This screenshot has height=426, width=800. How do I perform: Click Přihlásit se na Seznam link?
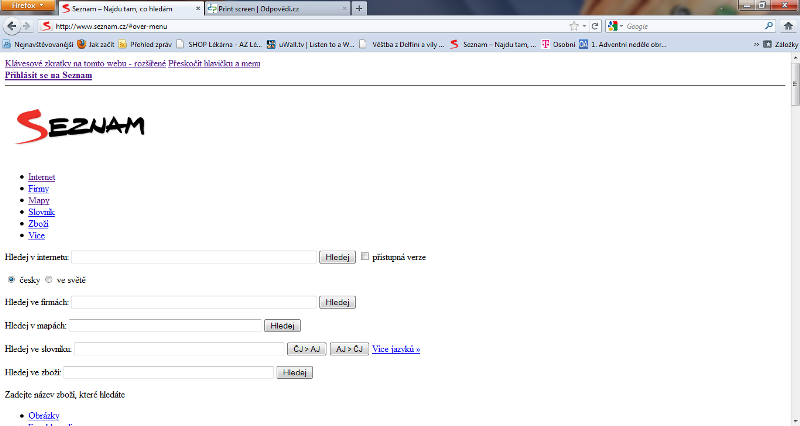[x=48, y=75]
